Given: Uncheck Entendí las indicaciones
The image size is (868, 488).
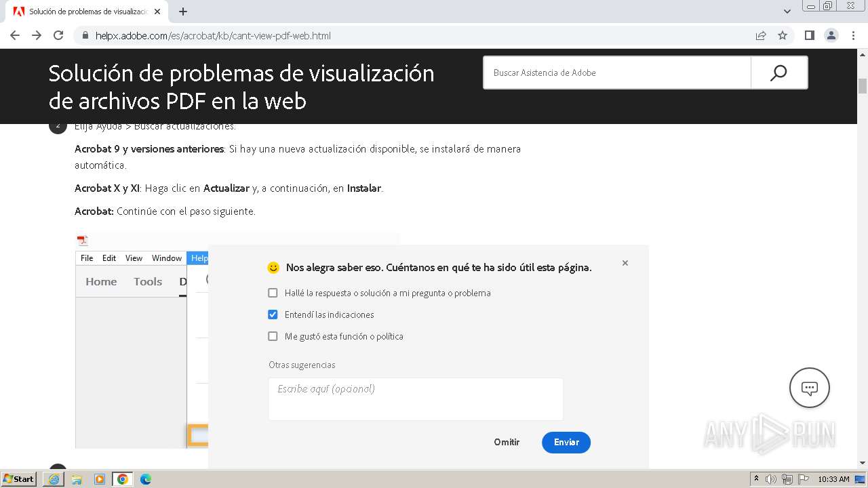Looking at the screenshot, I should (x=273, y=314).
